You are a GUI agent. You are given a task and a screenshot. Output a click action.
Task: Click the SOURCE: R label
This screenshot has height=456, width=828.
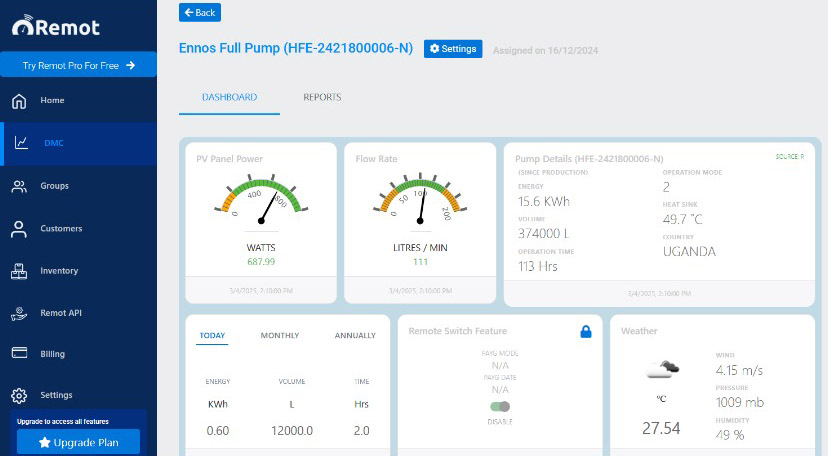tap(790, 157)
